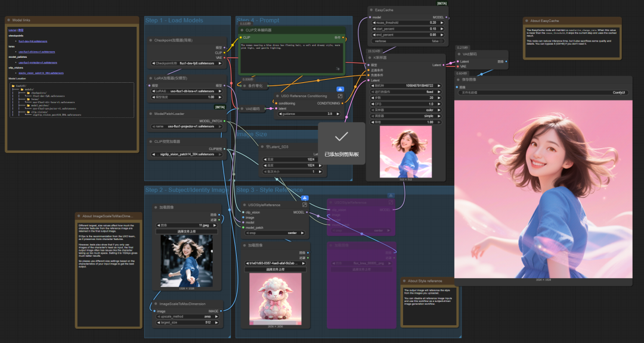The width and height of the screenshot is (644, 343).
Task: Collapse the USO Reference Conditioning node dot
Action: [x=278, y=96]
